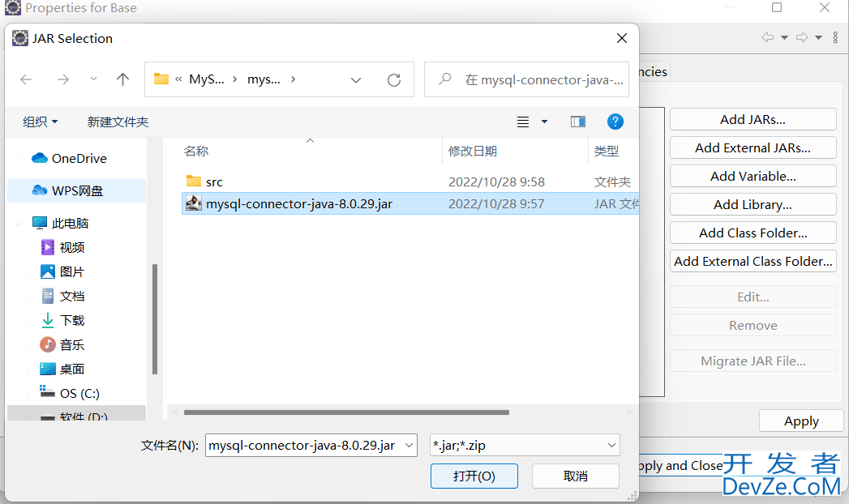Screen dimensions: 849x504
Task: Change the view layout icon
Action: (x=522, y=122)
